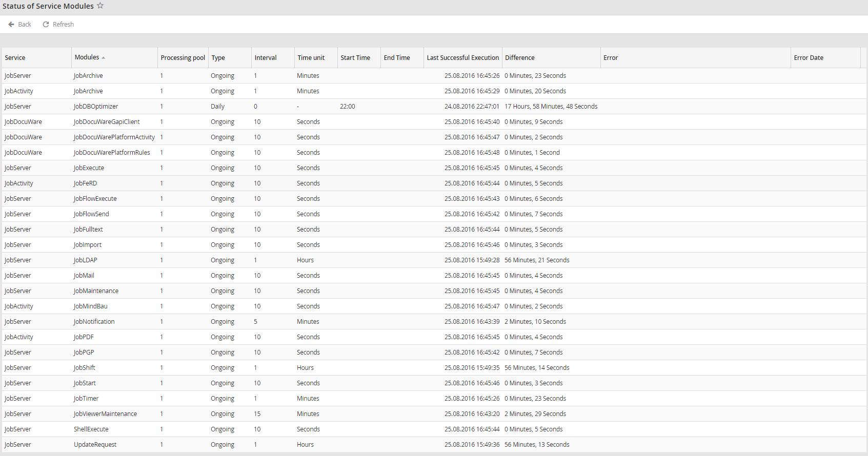This screenshot has height=456, width=868.
Task: Click Hours time unit in JobShift row
Action: tap(305, 368)
